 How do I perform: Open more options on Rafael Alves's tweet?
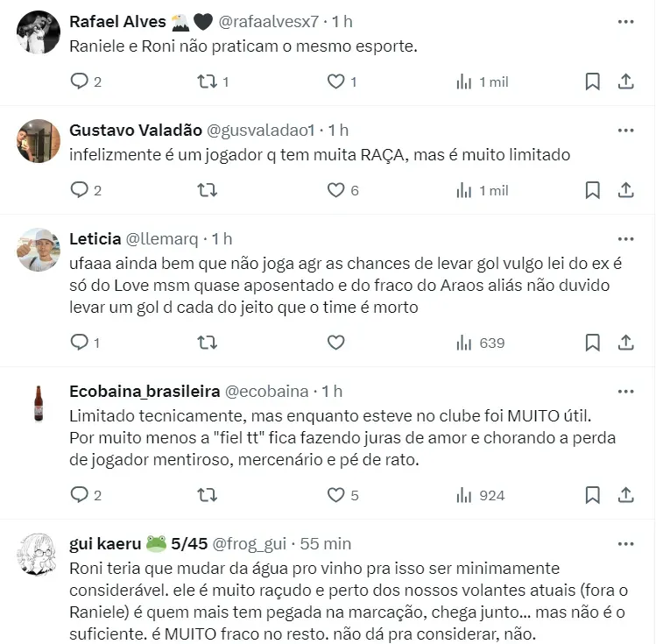pos(625,20)
